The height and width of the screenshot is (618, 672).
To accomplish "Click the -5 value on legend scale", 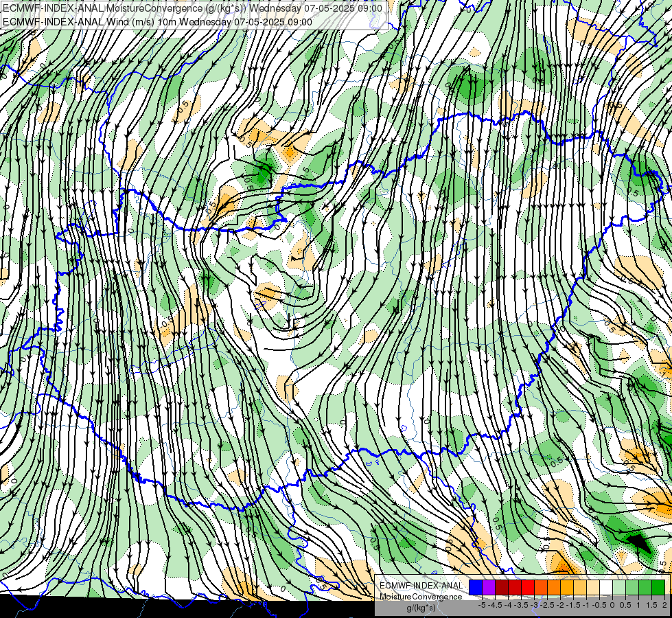I will [482, 605].
